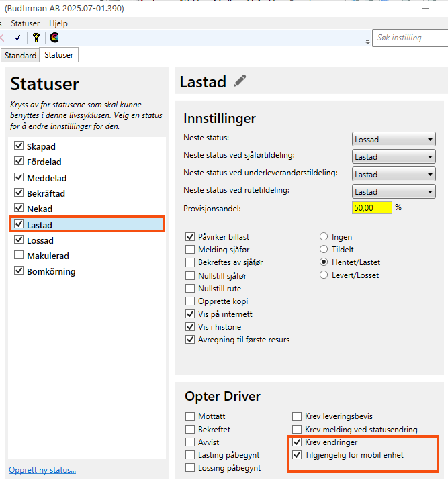The height and width of the screenshot is (482, 448).
Task: Switch to the Standard tab
Action: 20,56
